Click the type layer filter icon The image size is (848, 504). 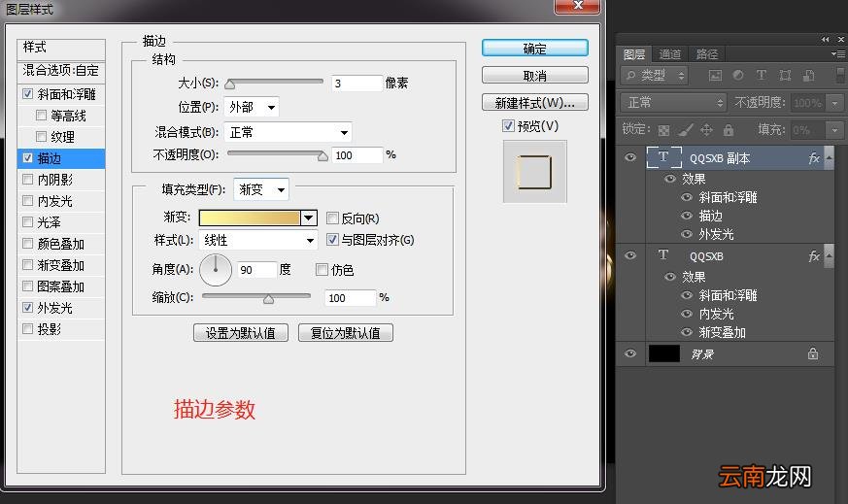(x=761, y=75)
